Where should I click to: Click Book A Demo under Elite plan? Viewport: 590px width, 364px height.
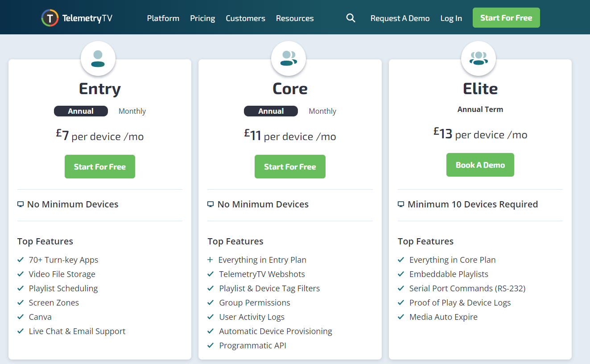(x=480, y=165)
